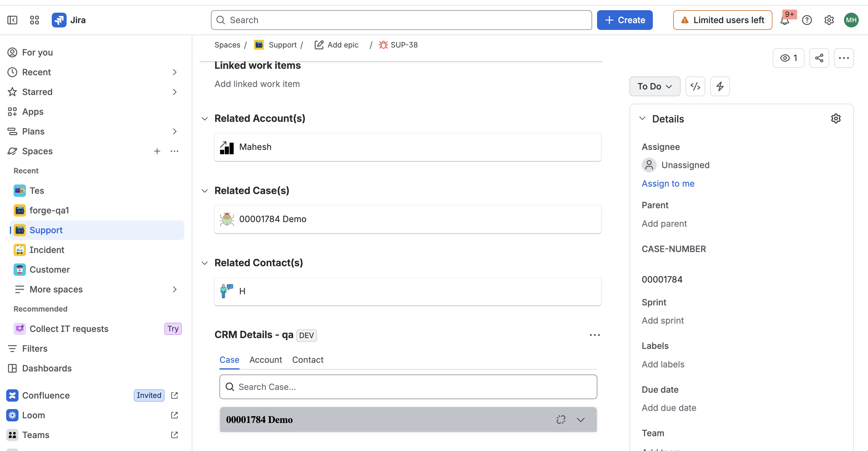Click Assign to me link
868x451 pixels.
point(668,184)
